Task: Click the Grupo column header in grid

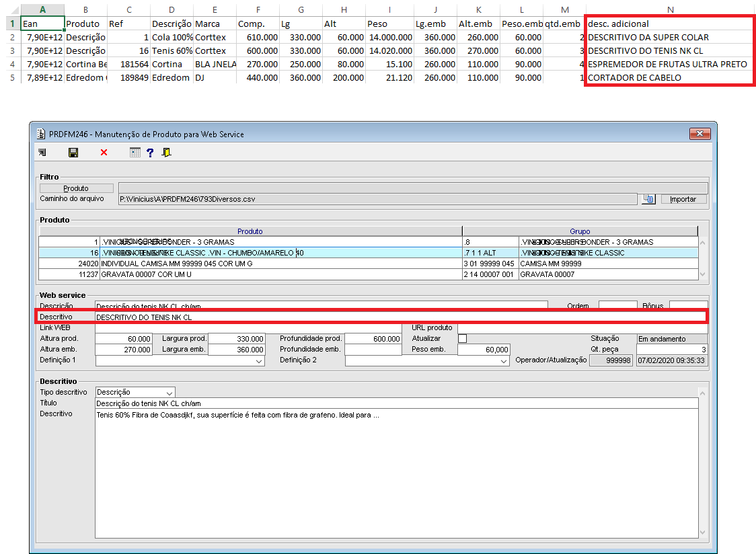Action: click(579, 231)
